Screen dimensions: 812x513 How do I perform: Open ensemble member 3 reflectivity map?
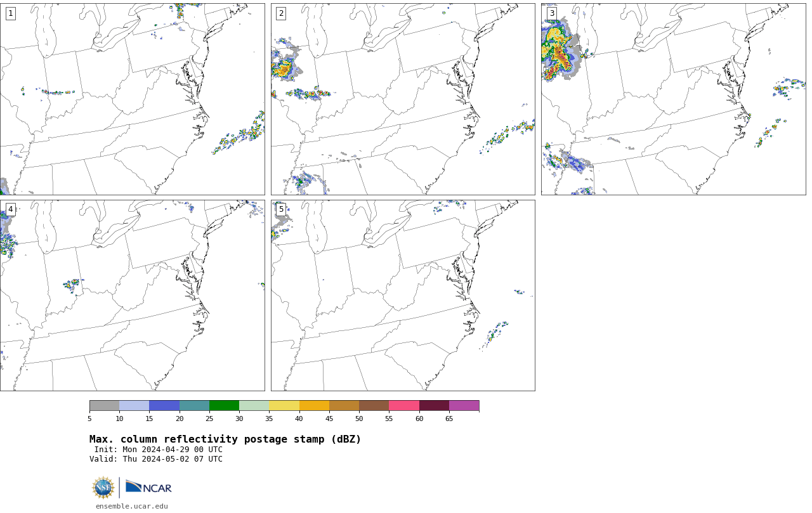tap(673, 99)
